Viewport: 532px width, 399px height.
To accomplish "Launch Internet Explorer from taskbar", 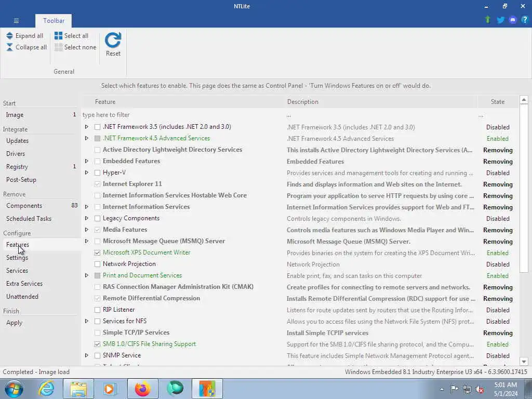I will click(x=46, y=389).
